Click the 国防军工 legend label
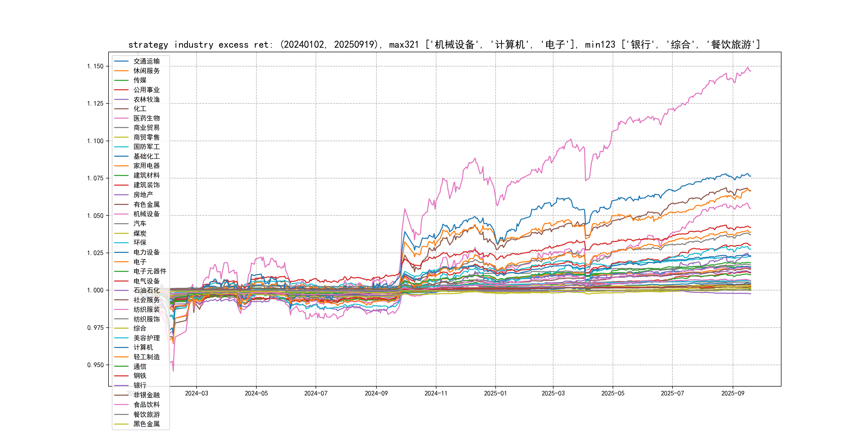The width and height of the screenshot is (868, 434). [146, 147]
